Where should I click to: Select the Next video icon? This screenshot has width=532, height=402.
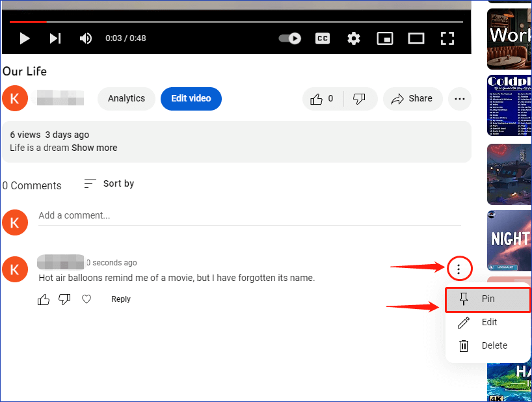[55, 38]
